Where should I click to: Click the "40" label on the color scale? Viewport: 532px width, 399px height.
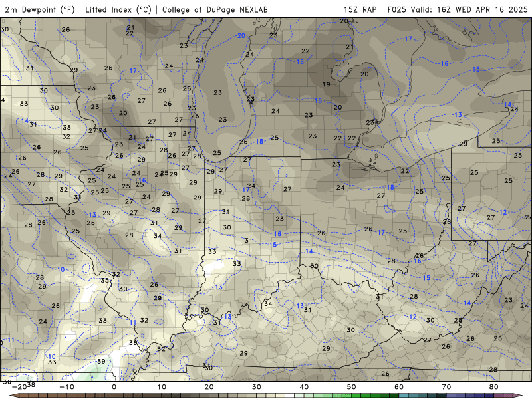coord(304,387)
